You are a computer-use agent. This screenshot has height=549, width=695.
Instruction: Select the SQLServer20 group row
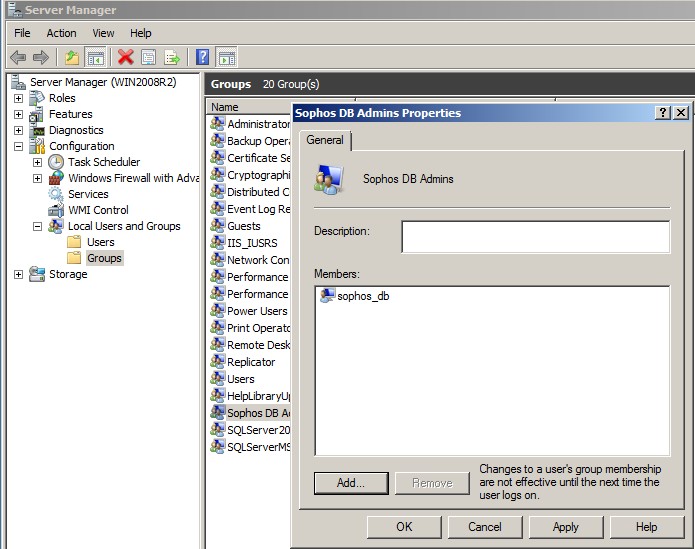(250, 430)
